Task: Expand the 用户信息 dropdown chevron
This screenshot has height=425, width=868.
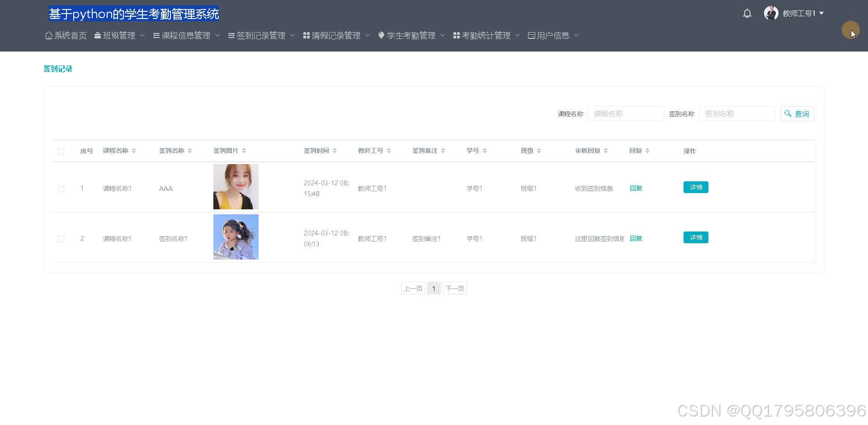Action: click(x=576, y=35)
